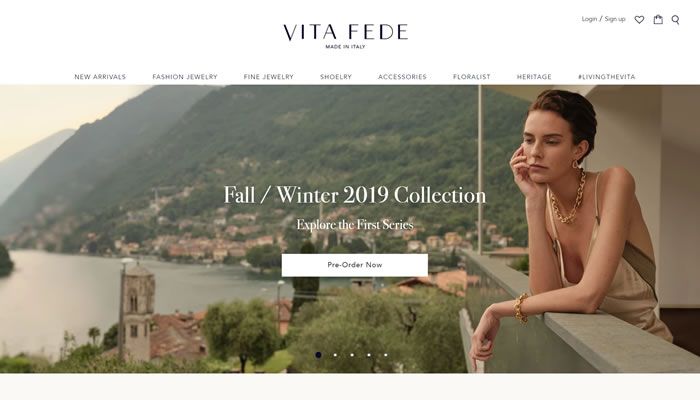
Task: Click the Pre-Order Now button
Action: coord(355,265)
